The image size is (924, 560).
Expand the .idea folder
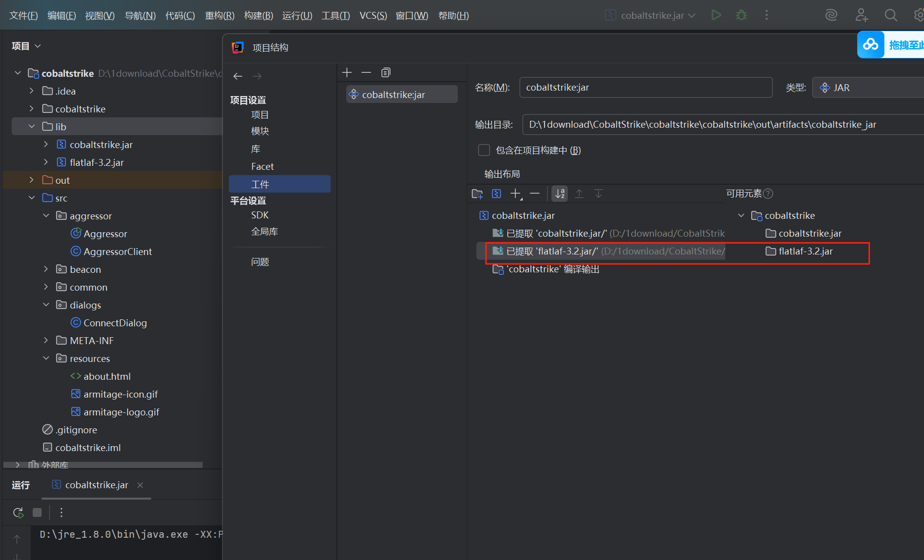tap(32, 91)
